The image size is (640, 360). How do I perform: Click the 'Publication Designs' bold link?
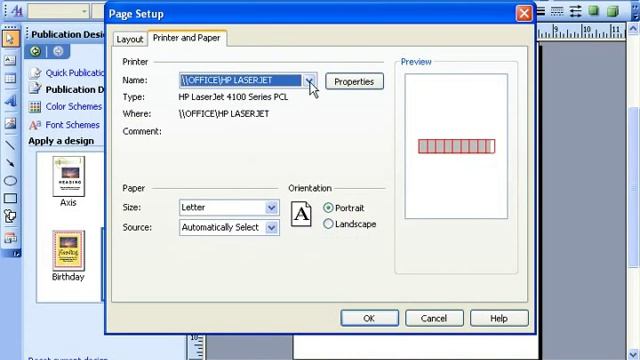click(75, 89)
